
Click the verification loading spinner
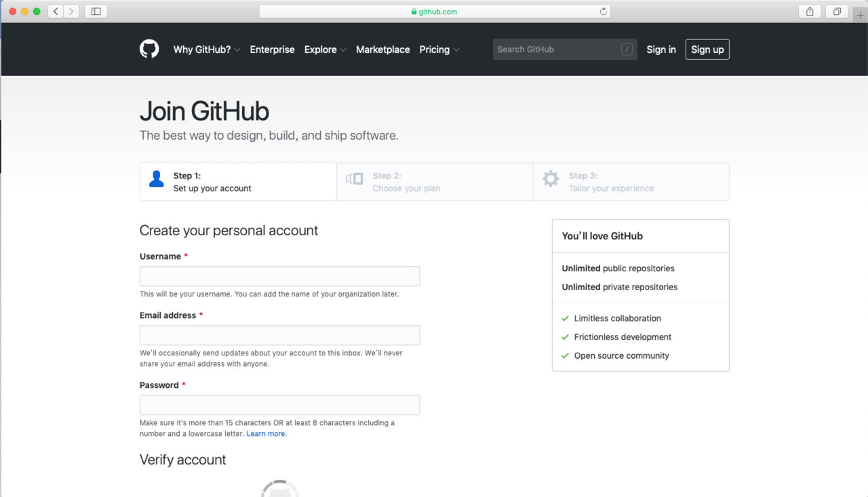click(279, 488)
